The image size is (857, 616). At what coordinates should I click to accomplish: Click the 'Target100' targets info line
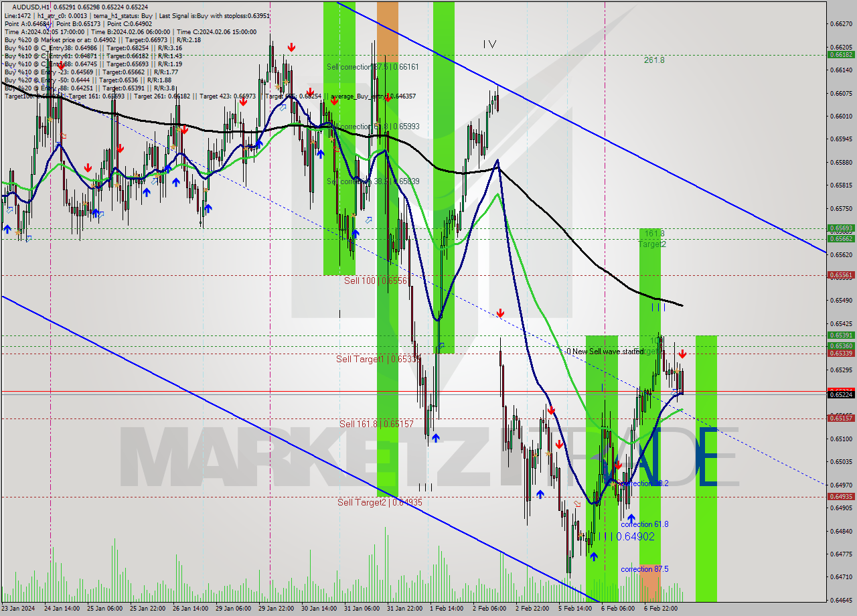tap(210, 96)
